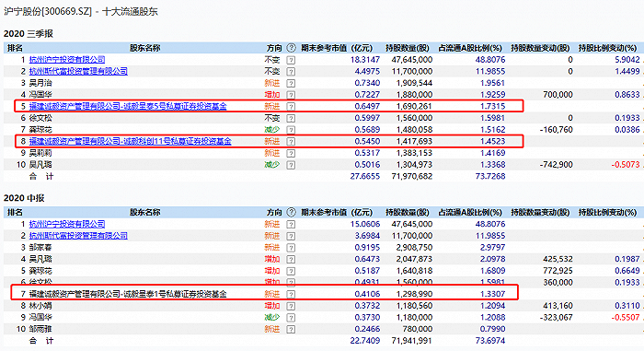Screen dimensions: 644x351
Task: Click the red ratio change -0.5507
Action: click(x=626, y=317)
